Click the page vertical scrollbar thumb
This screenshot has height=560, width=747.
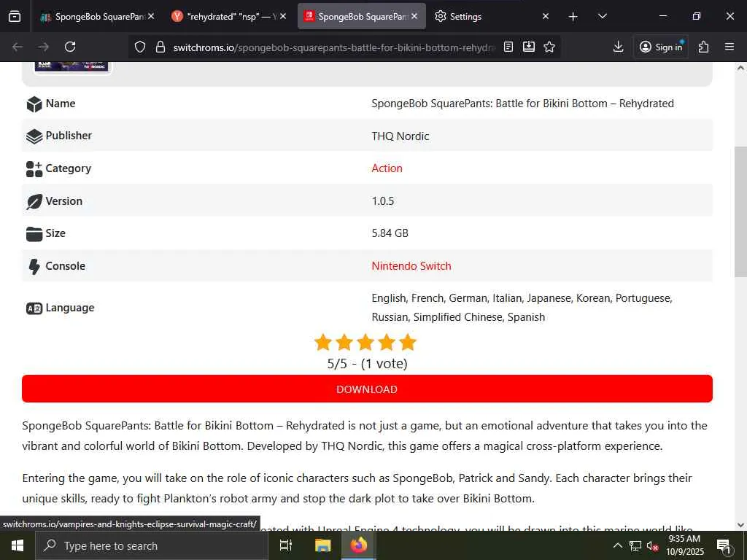click(740, 211)
